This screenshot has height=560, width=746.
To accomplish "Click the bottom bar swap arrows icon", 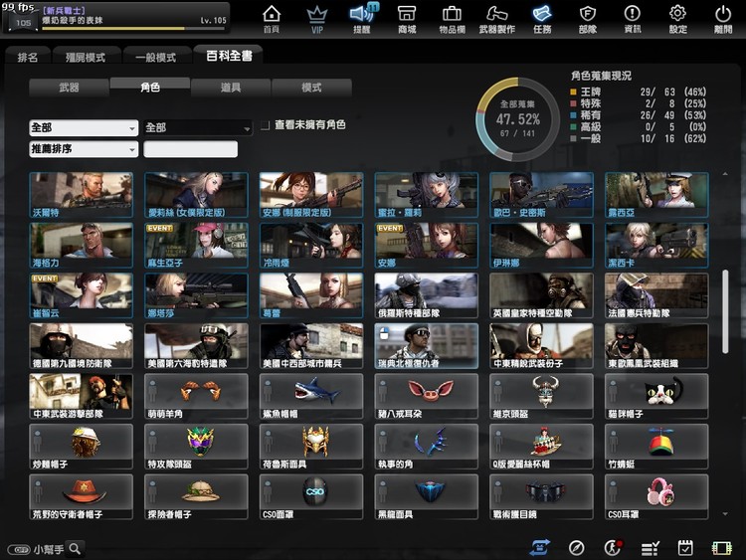I will tap(539, 548).
